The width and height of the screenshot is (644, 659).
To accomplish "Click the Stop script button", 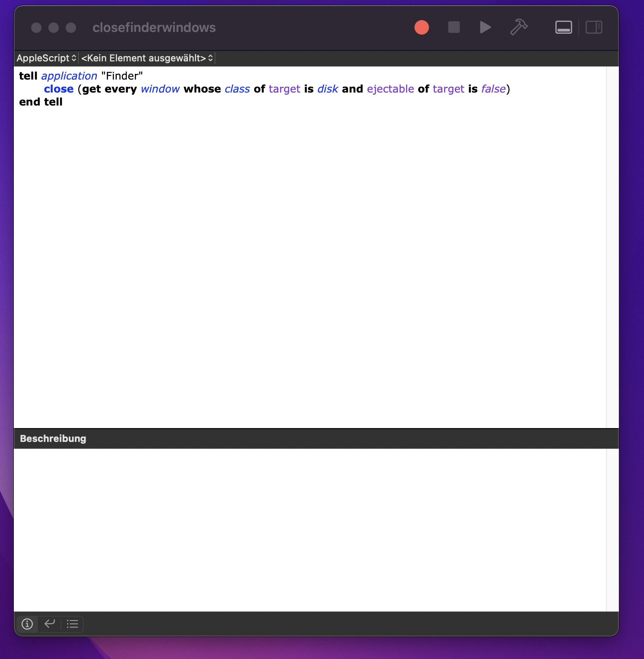I will 454,28.
